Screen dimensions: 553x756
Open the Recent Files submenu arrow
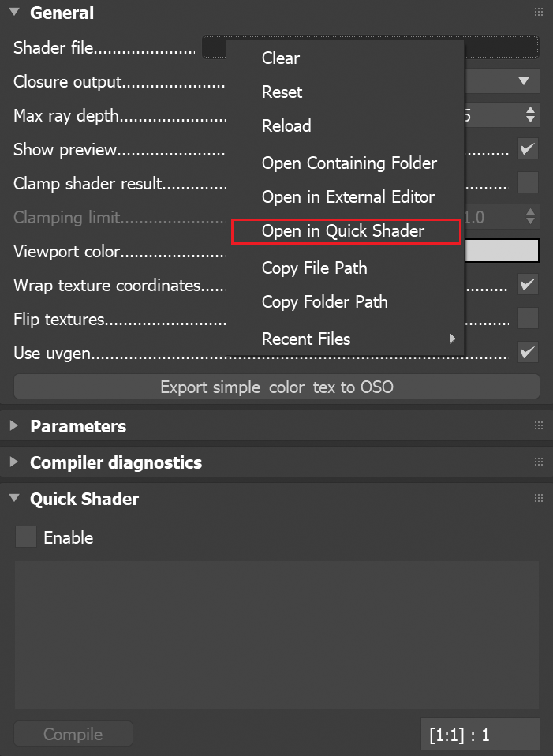pos(454,339)
